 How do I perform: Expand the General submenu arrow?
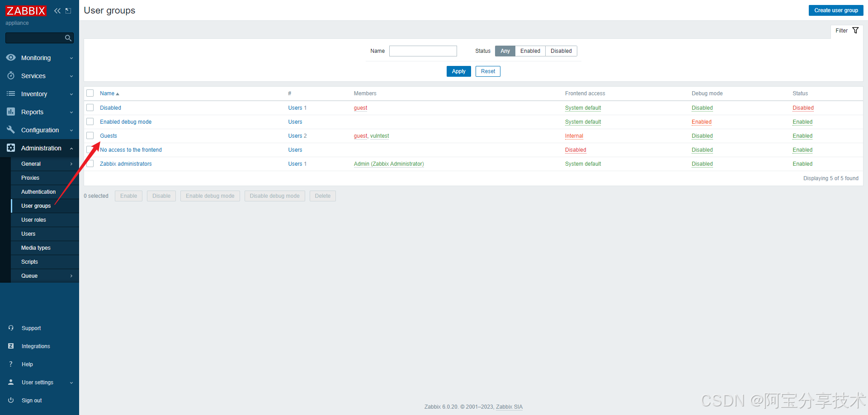(x=71, y=164)
